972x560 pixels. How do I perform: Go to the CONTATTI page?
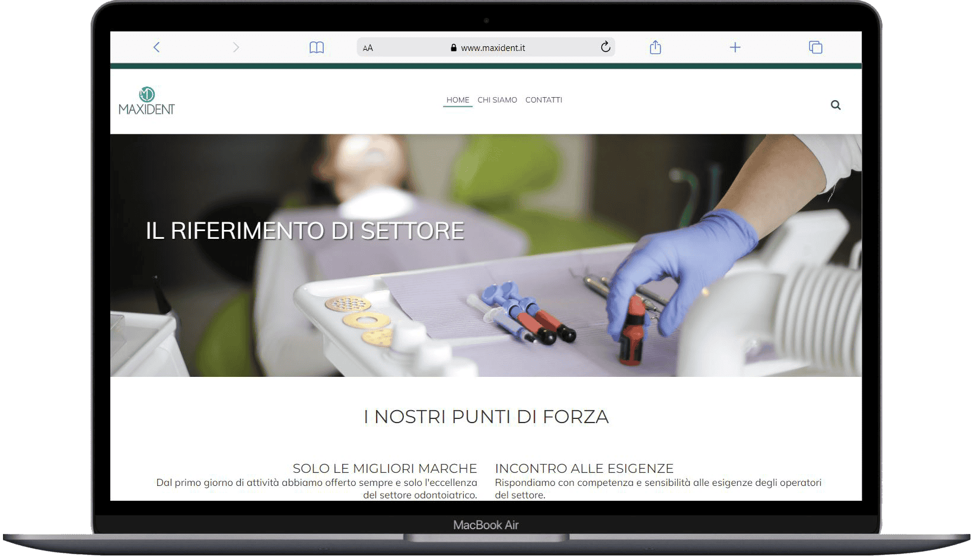(x=543, y=100)
